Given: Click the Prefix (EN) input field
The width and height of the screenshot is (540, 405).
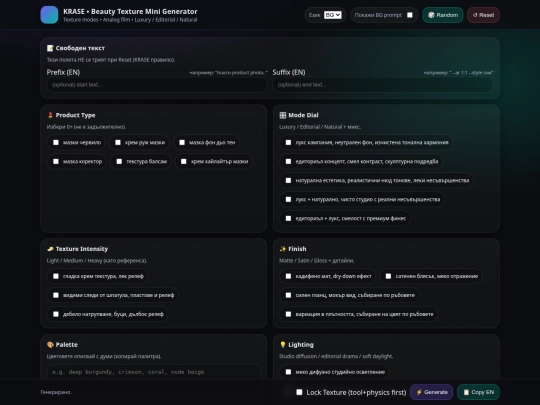Looking at the screenshot, I should click(x=157, y=85).
